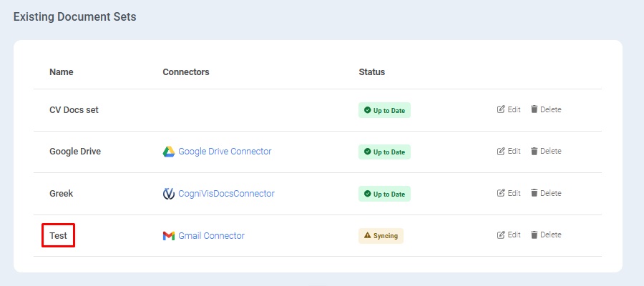Screen dimensions: 644x286
Task: Click the Google Drive connector icon
Action: click(169, 152)
